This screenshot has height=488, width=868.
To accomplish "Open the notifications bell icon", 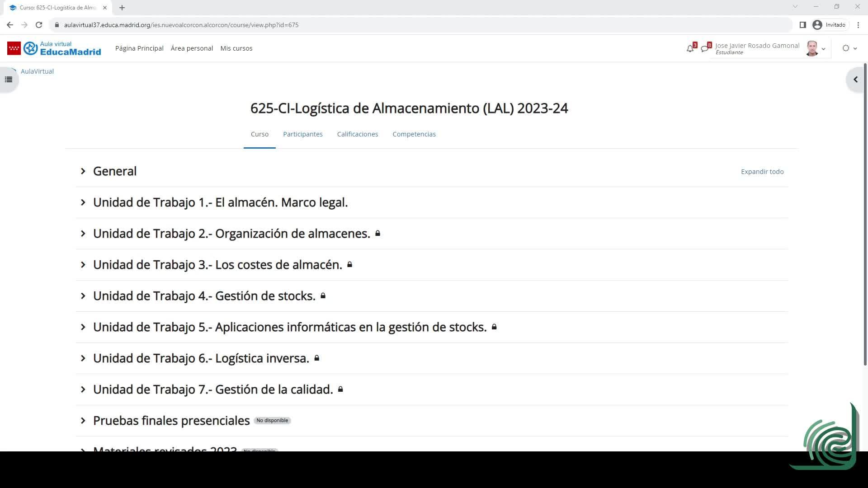I will 690,48.
